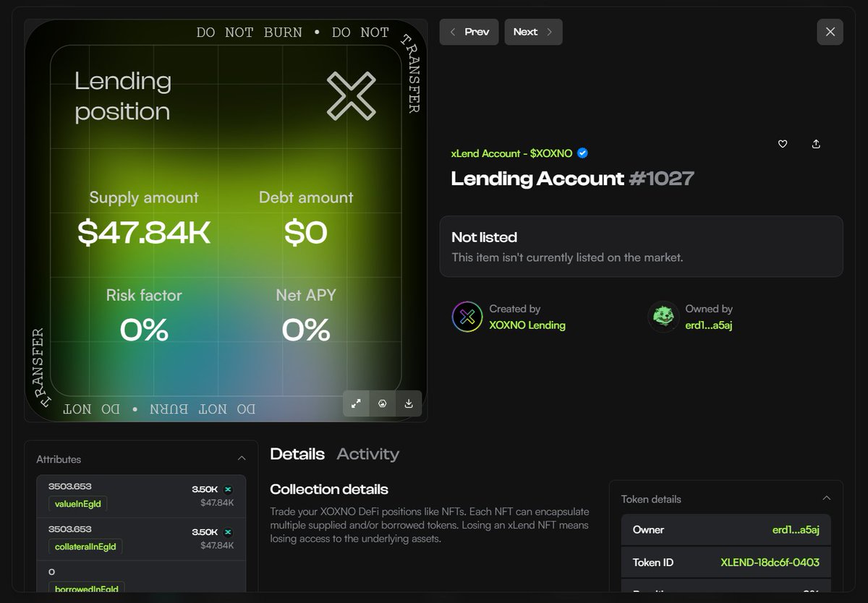Share the Lending Account via share icon

point(816,144)
